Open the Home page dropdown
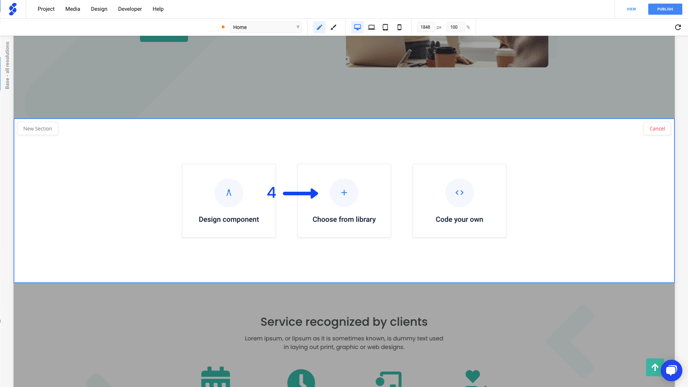 pos(265,27)
